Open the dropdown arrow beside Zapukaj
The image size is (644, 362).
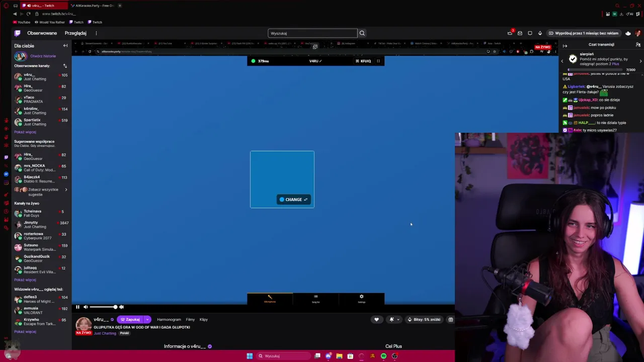click(x=147, y=319)
